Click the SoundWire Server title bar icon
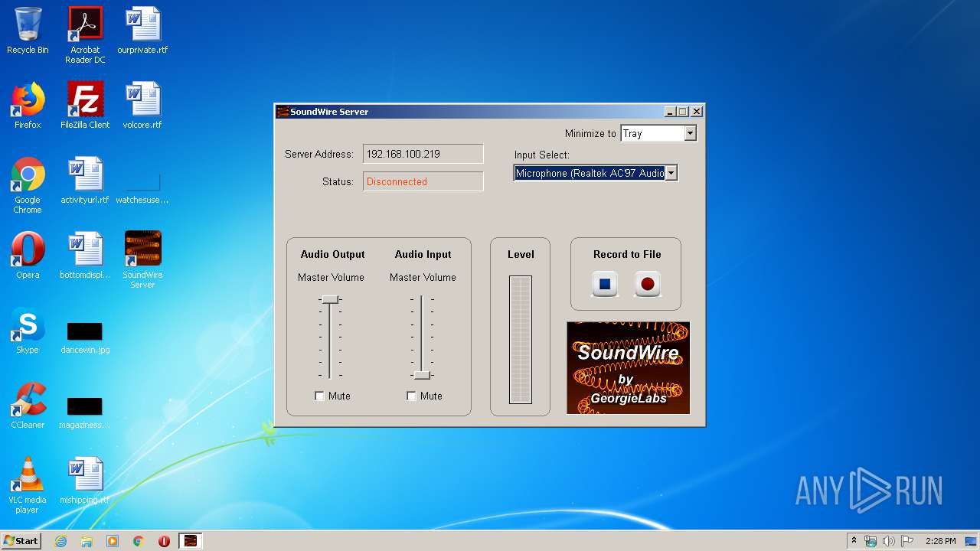Viewport: 980px width, 551px height. (x=283, y=112)
